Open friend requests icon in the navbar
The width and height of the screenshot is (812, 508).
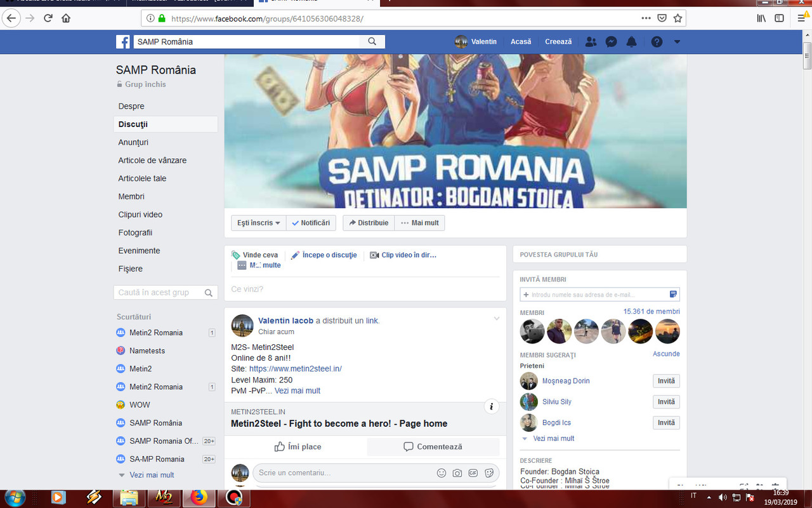coord(591,41)
